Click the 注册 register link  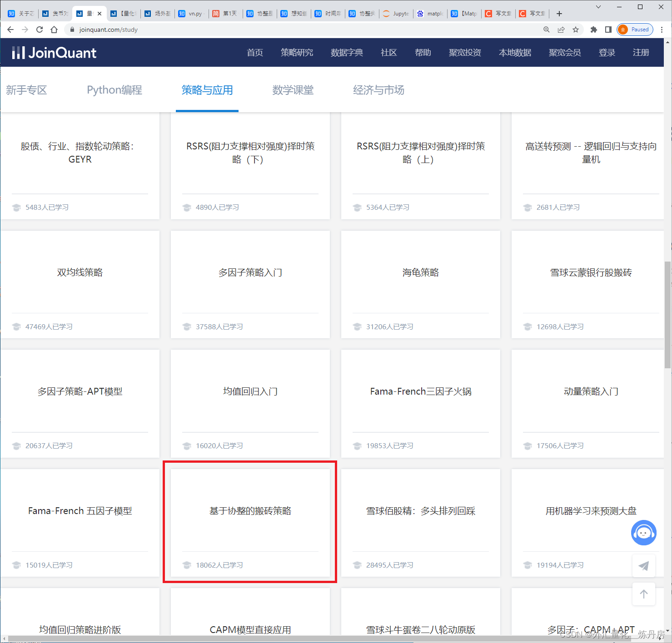click(641, 53)
